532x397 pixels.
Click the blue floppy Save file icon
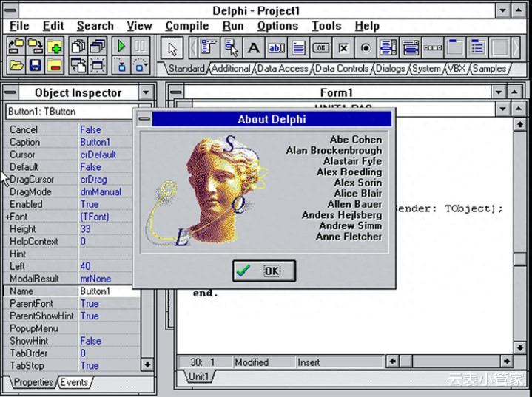coord(34,66)
